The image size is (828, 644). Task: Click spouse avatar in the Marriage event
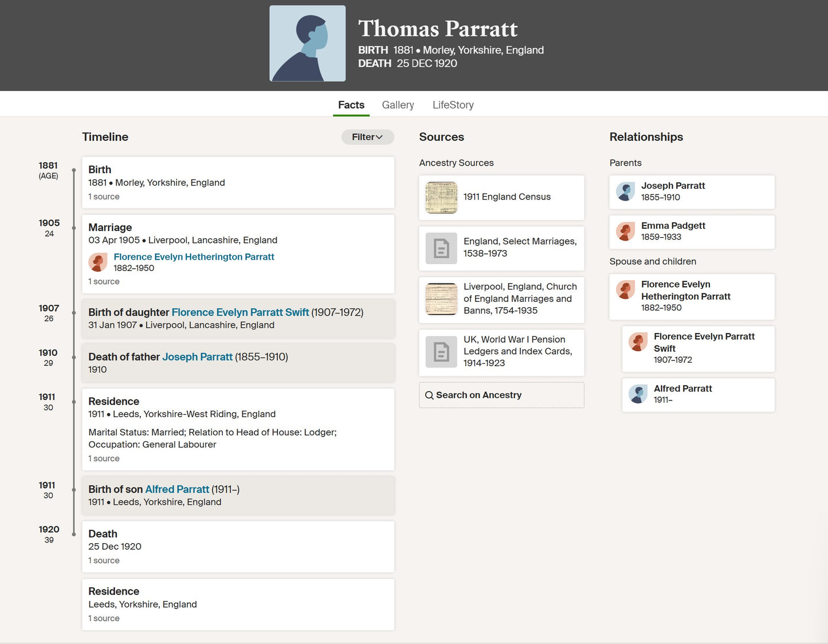98,262
